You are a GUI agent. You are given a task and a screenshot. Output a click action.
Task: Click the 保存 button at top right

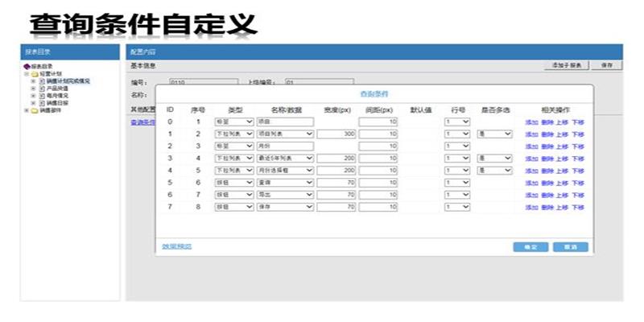607,64
